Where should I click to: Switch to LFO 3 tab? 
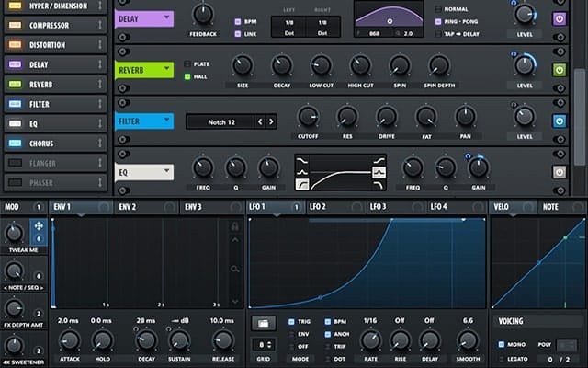pos(397,207)
